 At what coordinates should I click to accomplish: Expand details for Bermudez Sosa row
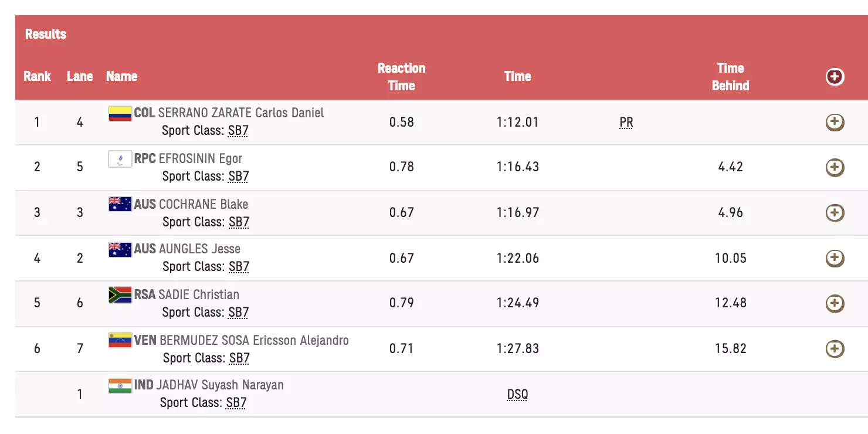835,349
